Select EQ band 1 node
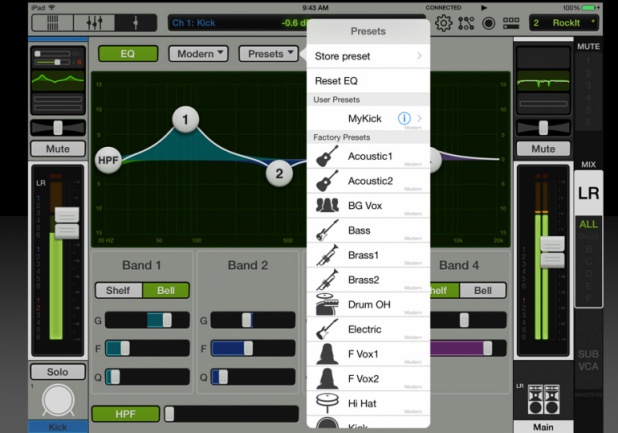The height and width of the screenshot is (433, 618). click(x=185, y=119)
